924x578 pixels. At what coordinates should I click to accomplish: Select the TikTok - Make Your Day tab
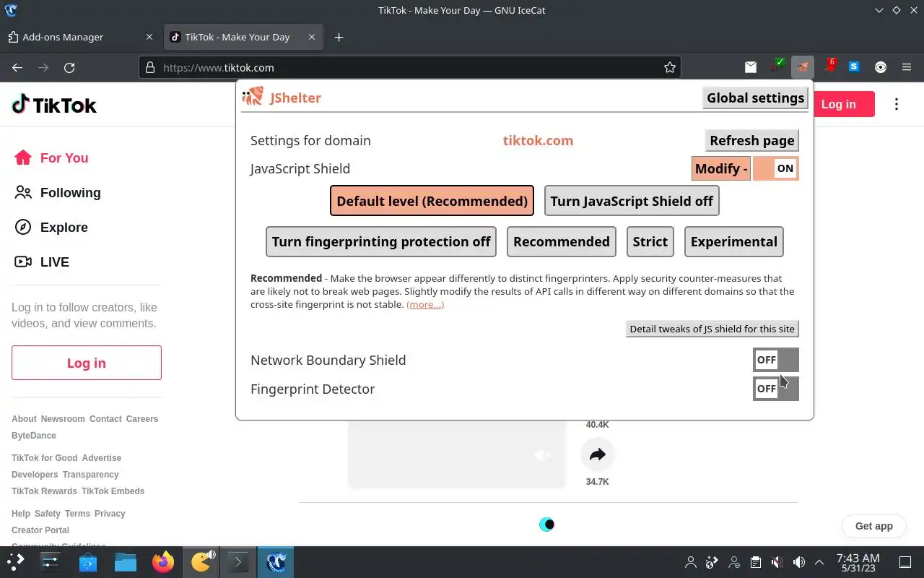click(x=243, y=37)
